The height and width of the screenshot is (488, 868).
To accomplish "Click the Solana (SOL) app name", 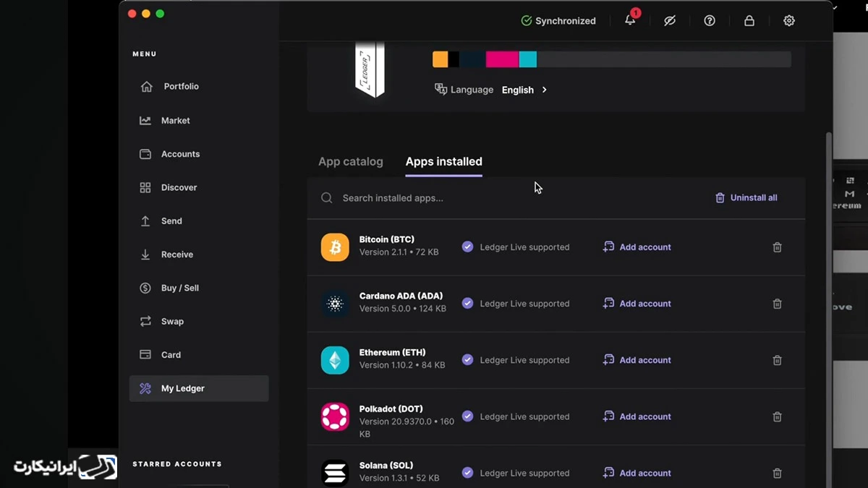I will (x=386, y=465).
